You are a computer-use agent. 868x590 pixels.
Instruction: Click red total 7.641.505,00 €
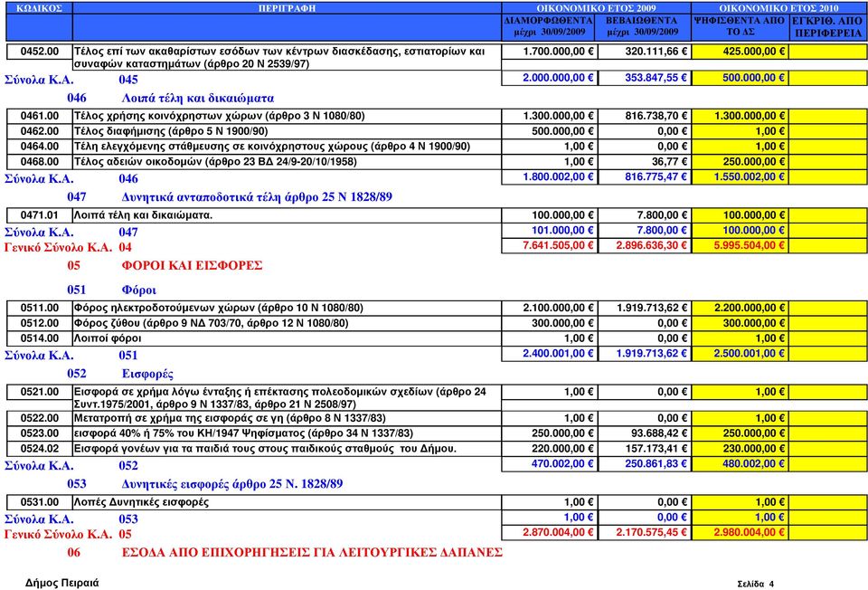tap(549, 245)
